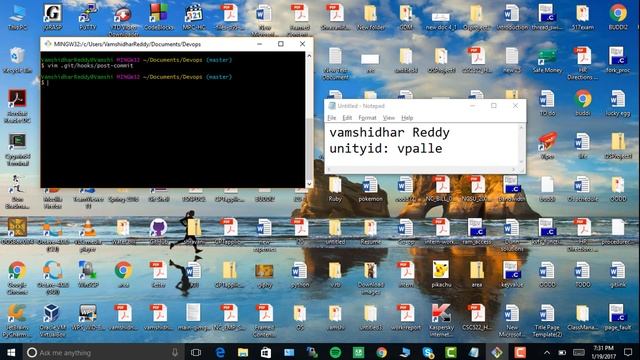The image size is (640, 360).
Task: Maximize the Notepad window
Action: pos(493,106)
